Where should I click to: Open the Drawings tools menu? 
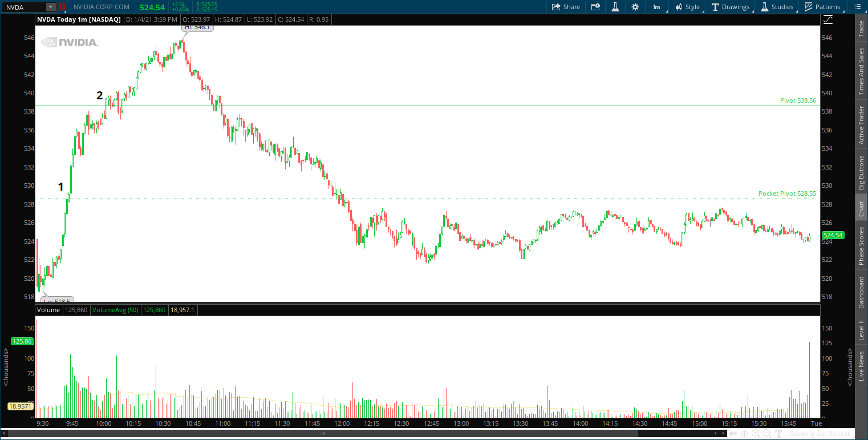click(730, 7)
